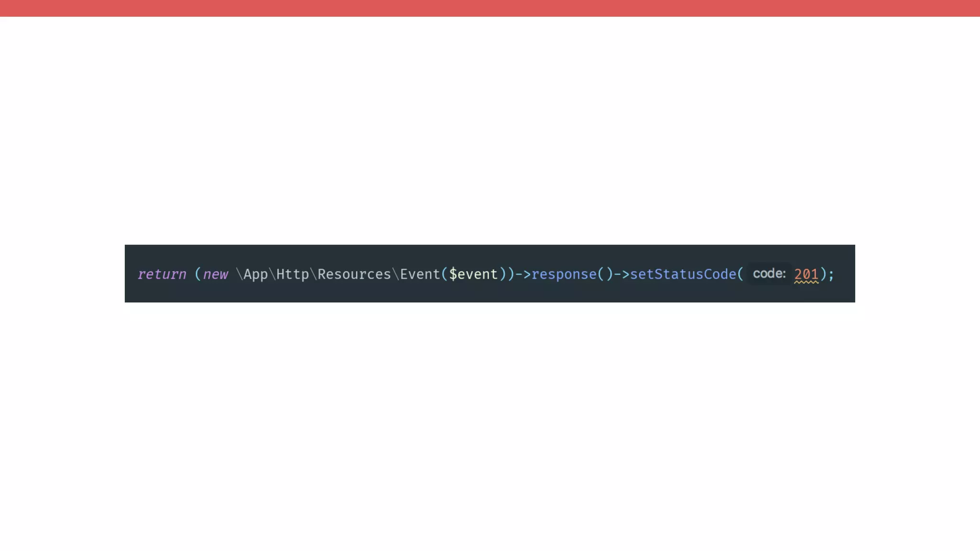Image resolution: width=980 pixels, height=551 pixels.
Task: Click the 'new' keyword in the code
Action: pyautogui.click(x=215, y=275)
